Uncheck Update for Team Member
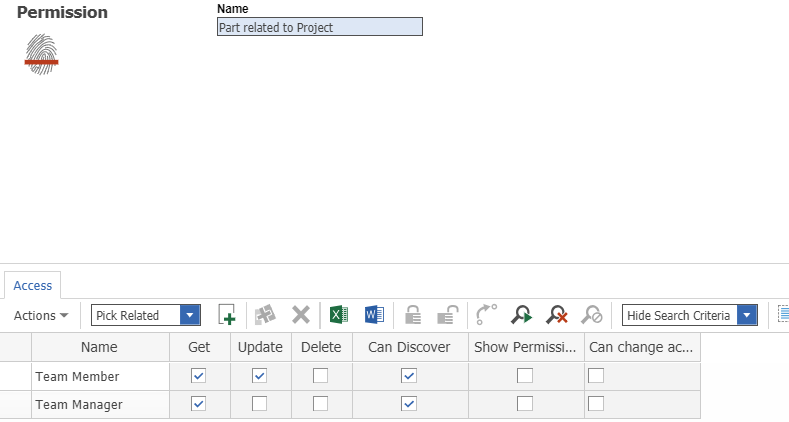 coord(259,376)
